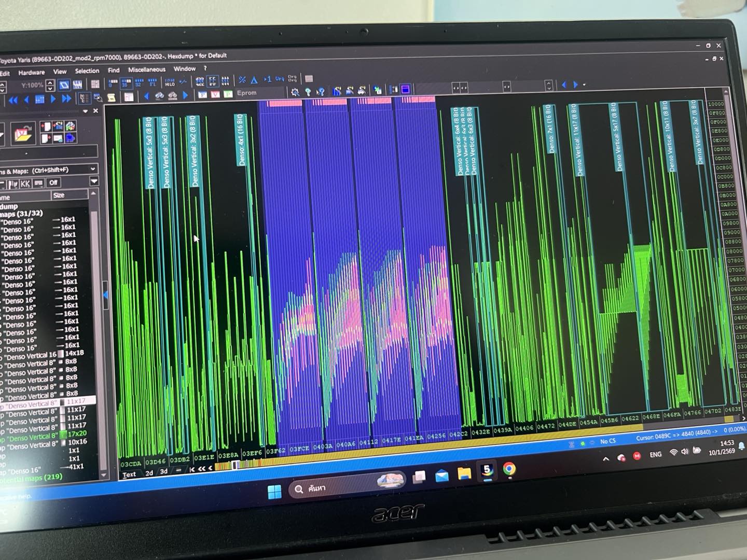Click the gear with magnifier icon

(295, 92)
